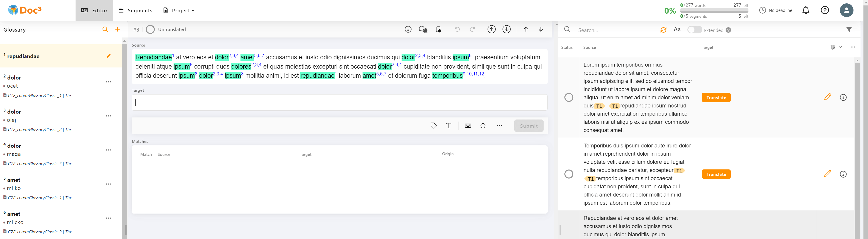This screenshot has width=868, height=239.
Task: Open more options for amet – mlicko
Action: pyautogui.click(x=108, y=218)
